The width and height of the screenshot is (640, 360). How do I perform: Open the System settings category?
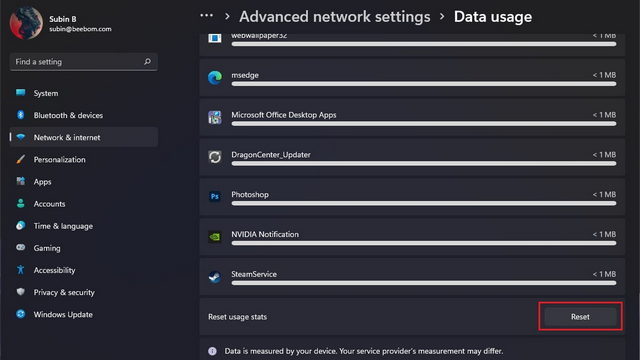[x=84, y=93]
